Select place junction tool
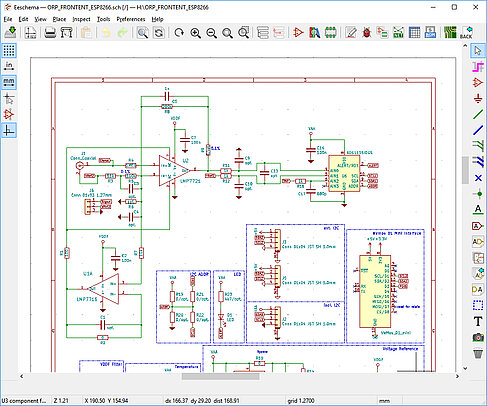Image resolution: width=487 pixels, height=406 pixels. click(478, 194)
